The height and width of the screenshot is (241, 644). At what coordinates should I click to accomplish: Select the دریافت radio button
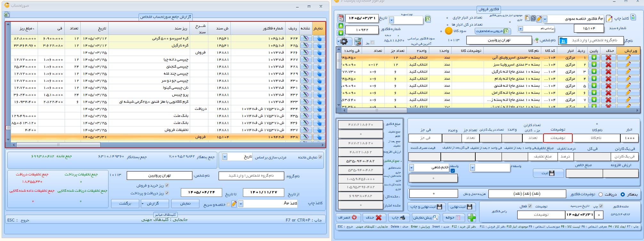pos(600,194)
